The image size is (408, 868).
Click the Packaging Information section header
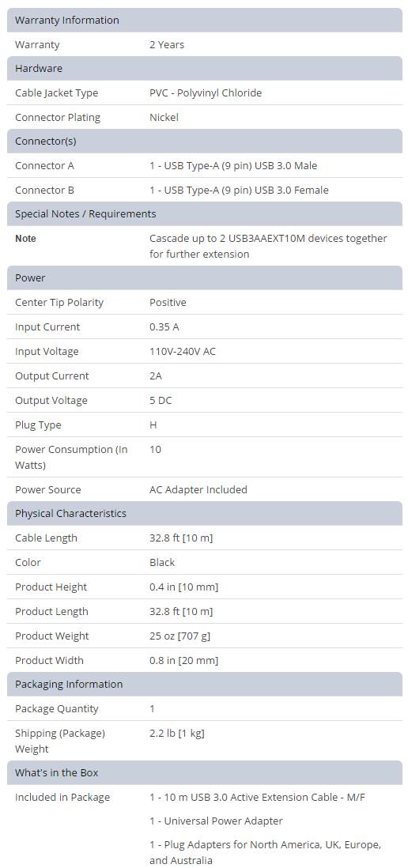(x=204, y=685)
